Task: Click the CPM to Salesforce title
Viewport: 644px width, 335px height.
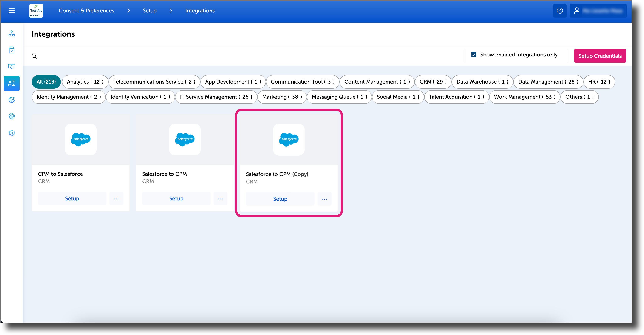Action: click(x=60, y=174)
